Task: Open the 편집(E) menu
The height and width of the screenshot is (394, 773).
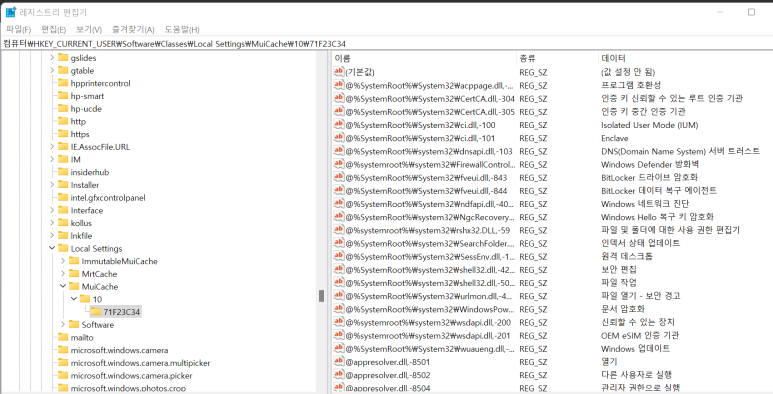Action: pyautogui.click(x=54, y=29)
